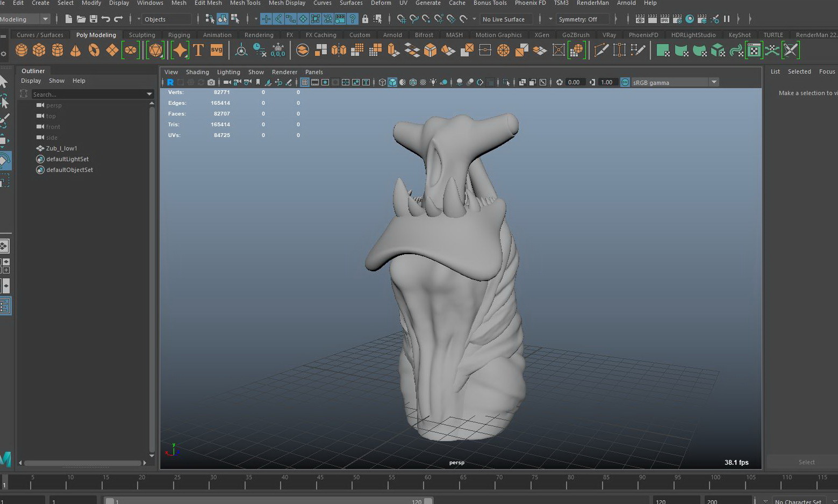
Task: Toggle the view transform color management button
Action: click(625, 82)
